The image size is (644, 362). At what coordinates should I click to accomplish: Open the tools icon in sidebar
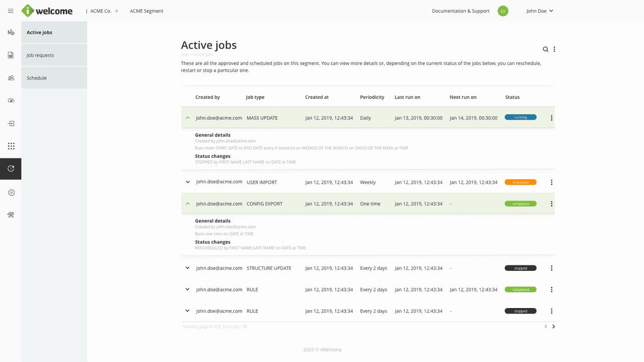pos(11,215)
